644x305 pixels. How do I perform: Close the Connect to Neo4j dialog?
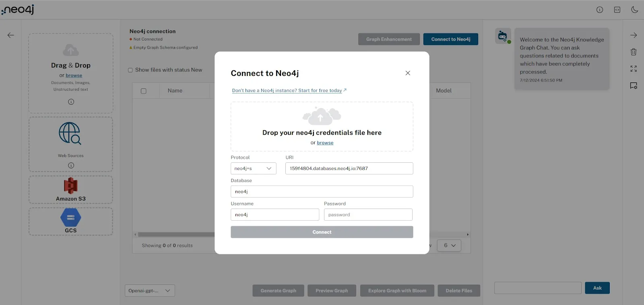(408, 73)
